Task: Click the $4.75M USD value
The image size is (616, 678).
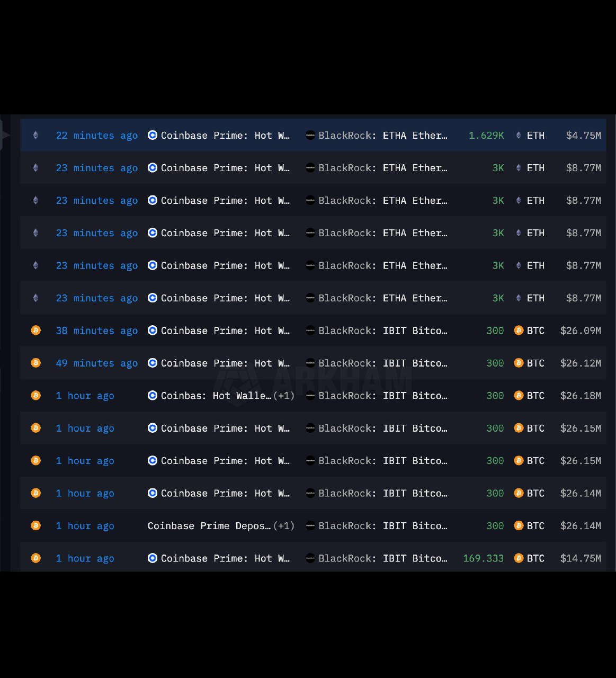Action: coord(583,135)
